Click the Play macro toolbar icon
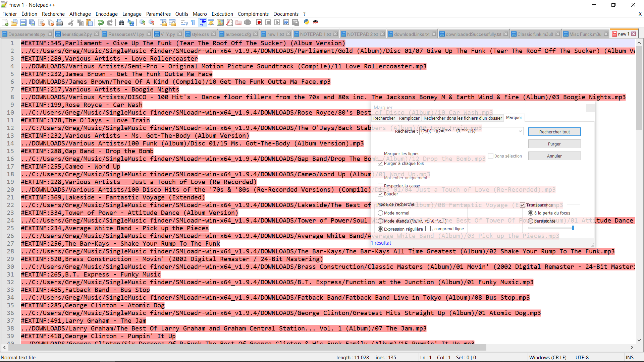Screen dimensions: 644x362 click(x=277, y=22)
